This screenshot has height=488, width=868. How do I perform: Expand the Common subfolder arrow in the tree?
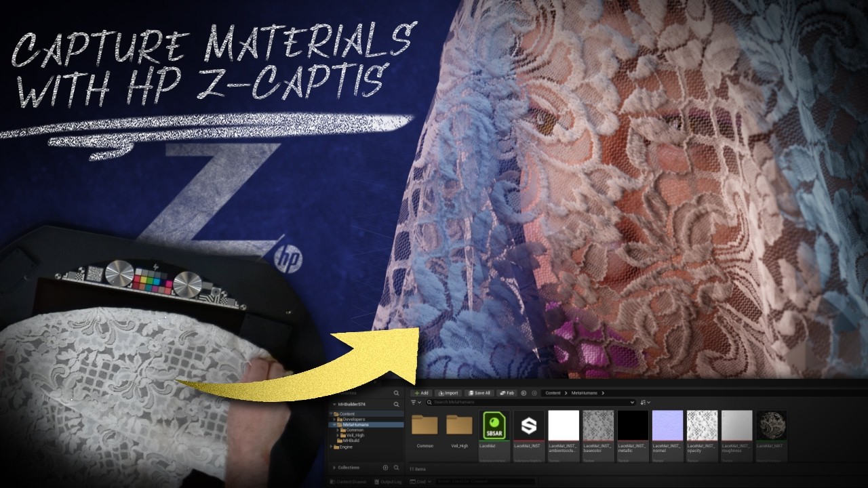338,430
